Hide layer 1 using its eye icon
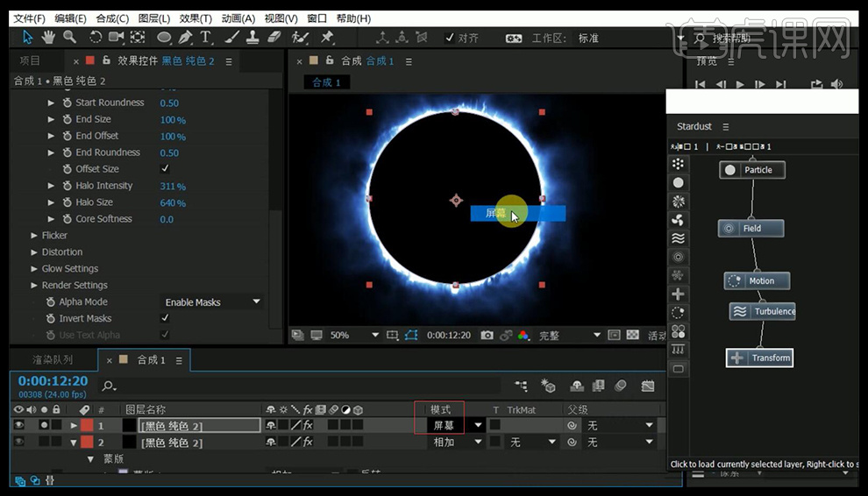This screenshot has width=868, height=496. pos(19,425)
